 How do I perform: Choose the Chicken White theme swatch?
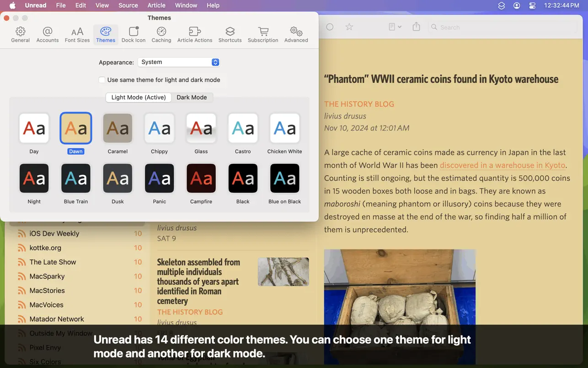(285, 128)
